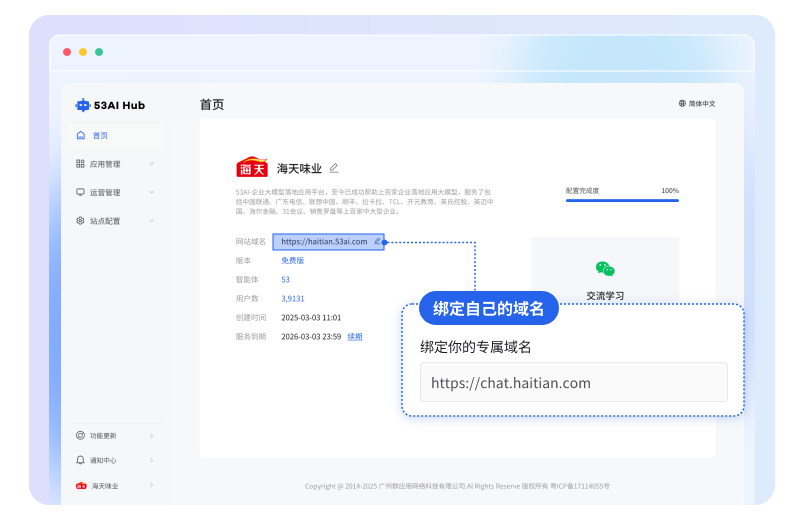The height and width of the screenshot is (520, 805).
Task: Expand the 运营管理 section arrow
Action: [x=152, y=192]
